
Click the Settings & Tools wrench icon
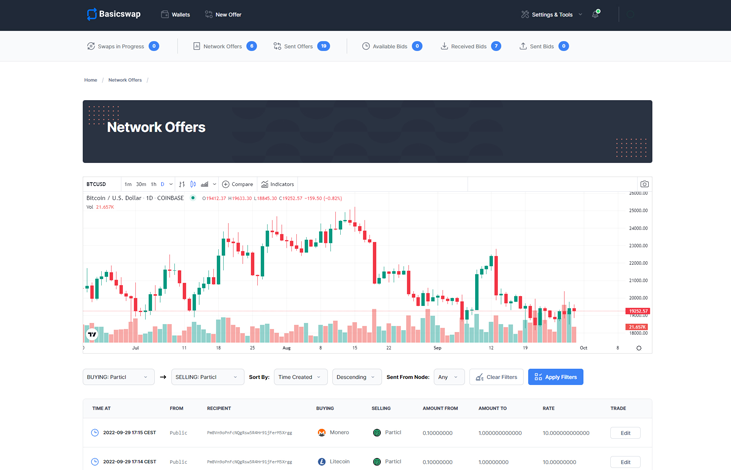coord(525,14)
